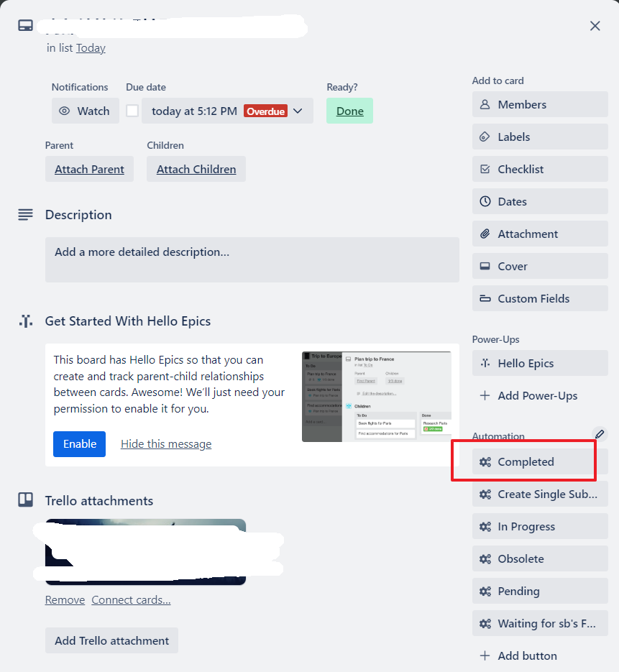Screen dimensions: 619x672
Task: Toggle the Watch notifications button
Action: coord(86,111)
